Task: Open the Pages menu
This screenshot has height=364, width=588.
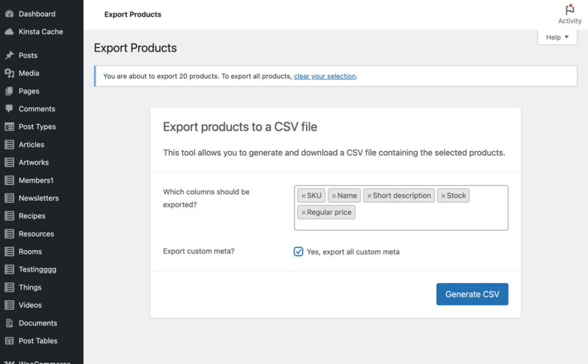Action: [29, 91]
